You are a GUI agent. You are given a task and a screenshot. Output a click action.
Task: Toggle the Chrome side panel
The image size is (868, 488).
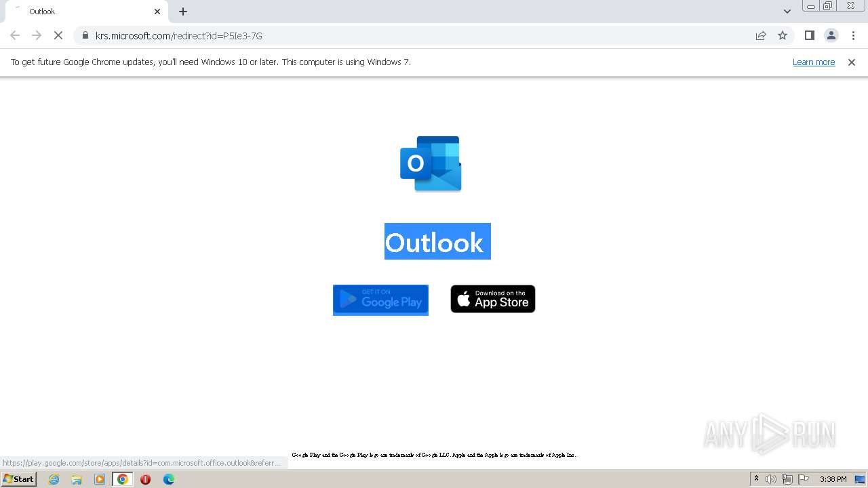coord(810,35)
